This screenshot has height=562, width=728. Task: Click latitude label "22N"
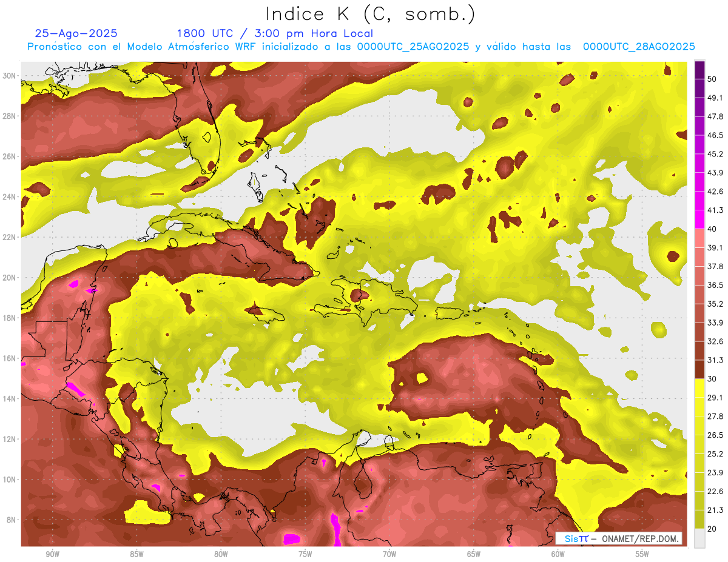pyautogui.click(x=9, y=237)
